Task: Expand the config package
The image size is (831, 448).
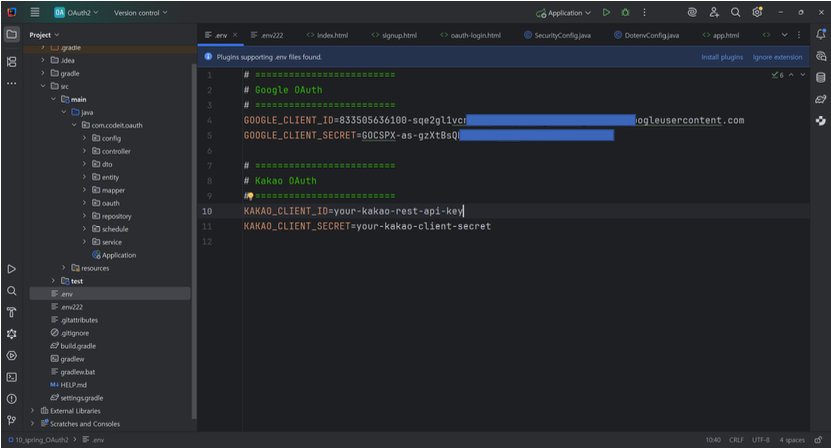Action: pos(84,138)
